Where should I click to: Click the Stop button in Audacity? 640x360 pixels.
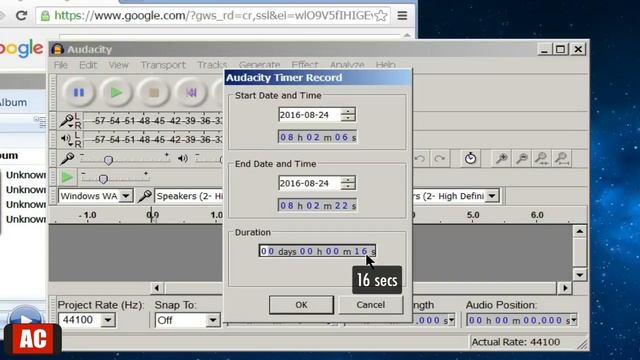coord(154,93)
